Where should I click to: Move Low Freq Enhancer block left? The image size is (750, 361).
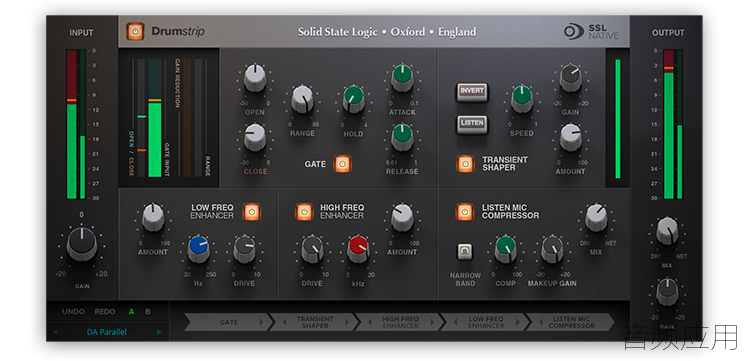coord(455,322)
